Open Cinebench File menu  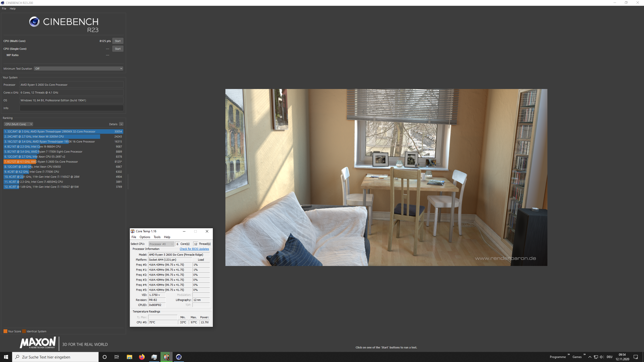coord(4,9)
